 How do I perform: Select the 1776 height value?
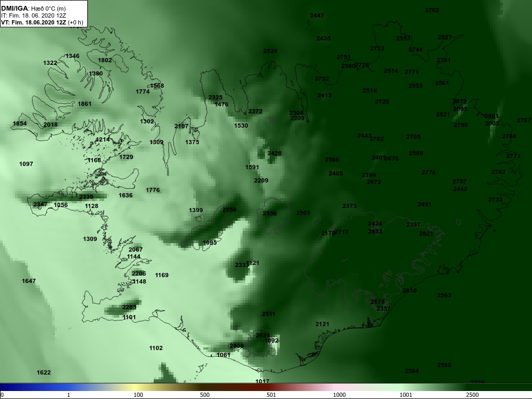(153, 190)
